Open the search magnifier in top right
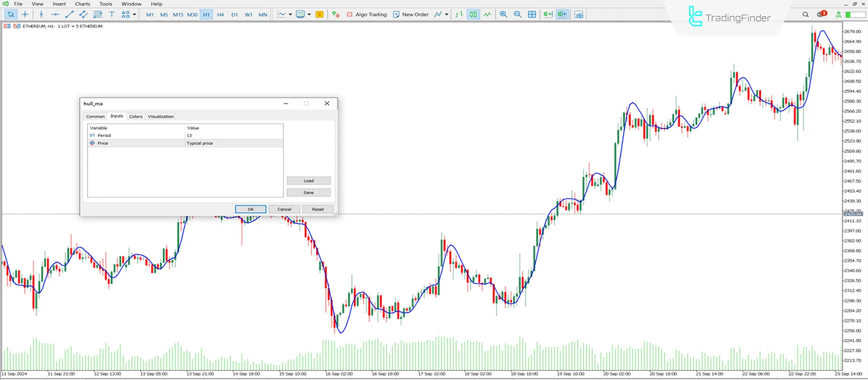This screenshot has width=868, height=380. [x=805, y=14]
